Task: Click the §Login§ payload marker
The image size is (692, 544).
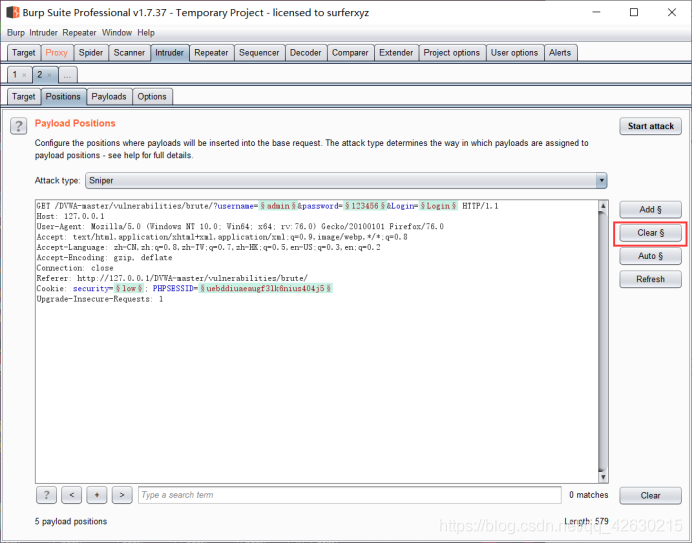Action: pyautogui.click(x=438, y=206)
